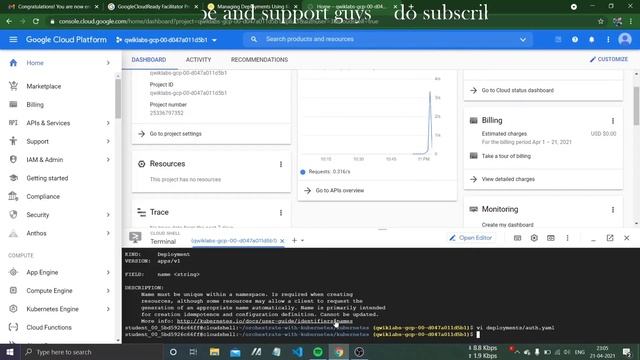Open project selector dropdown
The image size is (640, 360).
pyautogui.click(x=166, y=40)
